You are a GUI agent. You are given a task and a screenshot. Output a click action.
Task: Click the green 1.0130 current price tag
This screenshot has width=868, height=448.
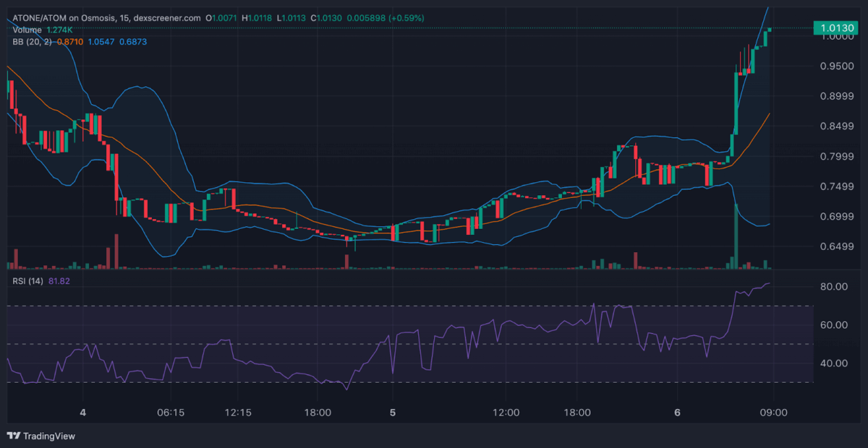click(835, 28)
